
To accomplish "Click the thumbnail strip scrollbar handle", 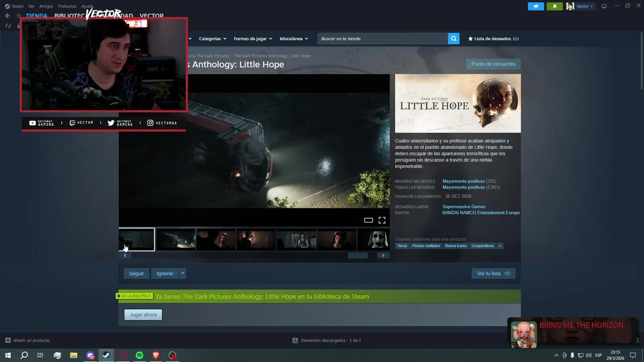I will click(x=358, y=255).
